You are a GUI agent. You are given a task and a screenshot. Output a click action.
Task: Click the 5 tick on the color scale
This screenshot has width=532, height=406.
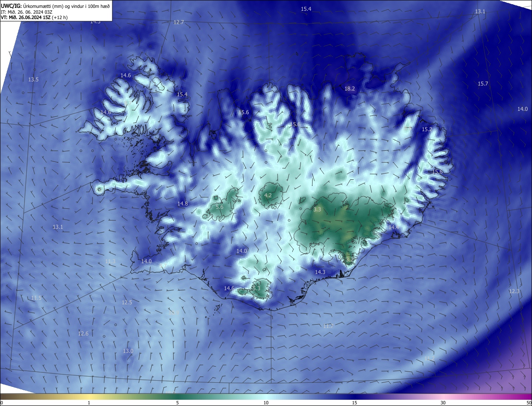point(177,403)
